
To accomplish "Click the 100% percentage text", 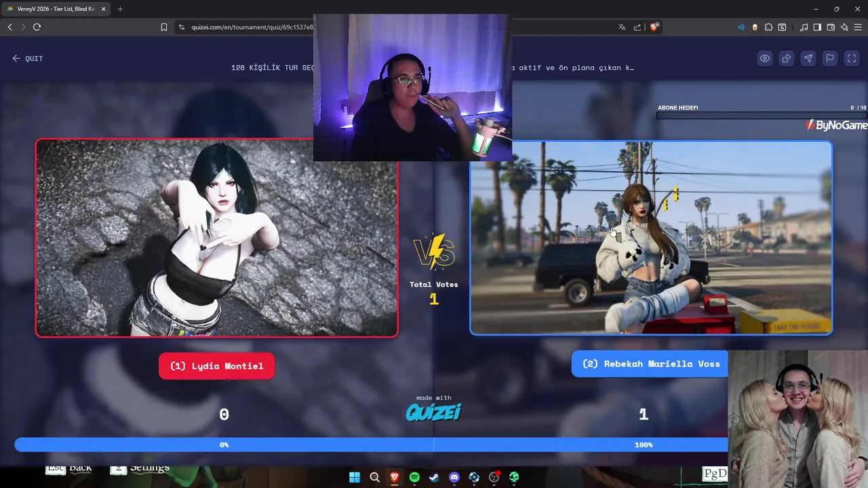I will (x=644, y=445).
